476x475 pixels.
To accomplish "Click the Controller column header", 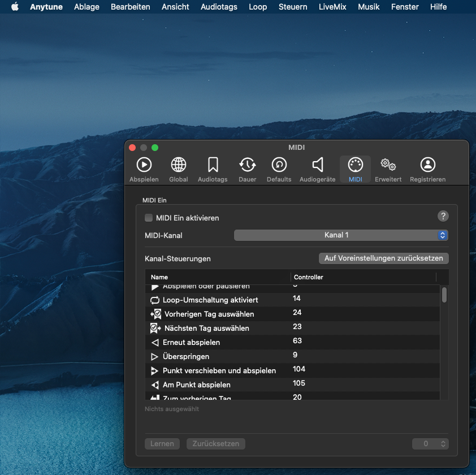I will (364, 277).
